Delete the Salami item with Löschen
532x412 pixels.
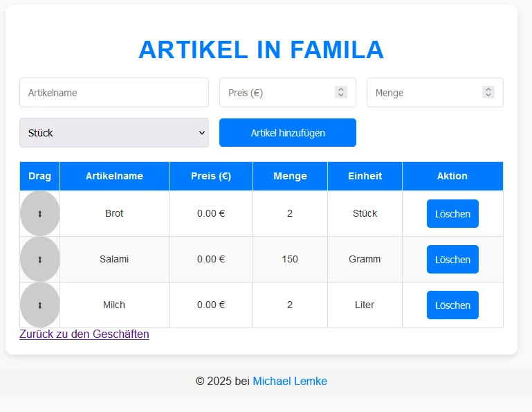(x=452, y=260)
